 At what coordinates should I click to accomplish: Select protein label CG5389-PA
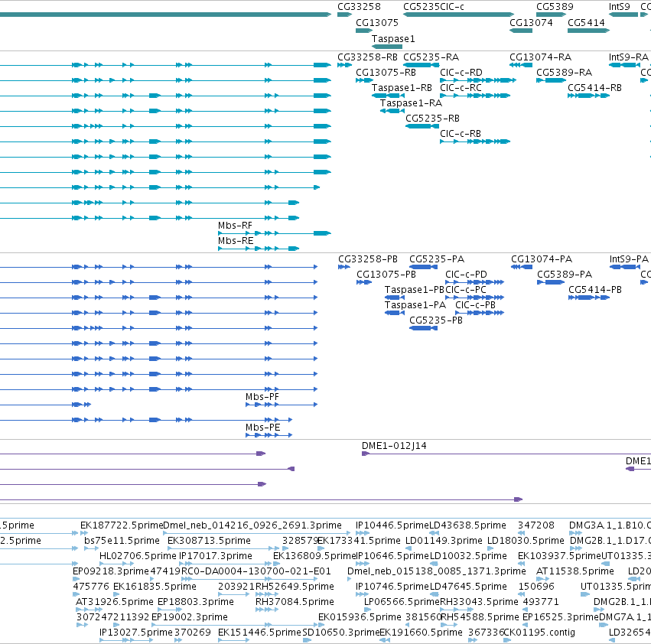tap(565, 275)
